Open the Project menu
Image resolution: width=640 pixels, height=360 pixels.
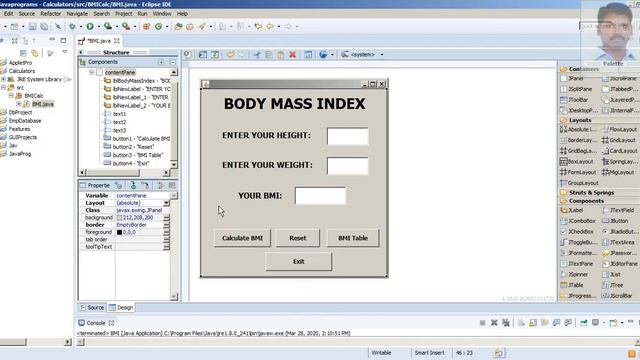tap(123, 13)
